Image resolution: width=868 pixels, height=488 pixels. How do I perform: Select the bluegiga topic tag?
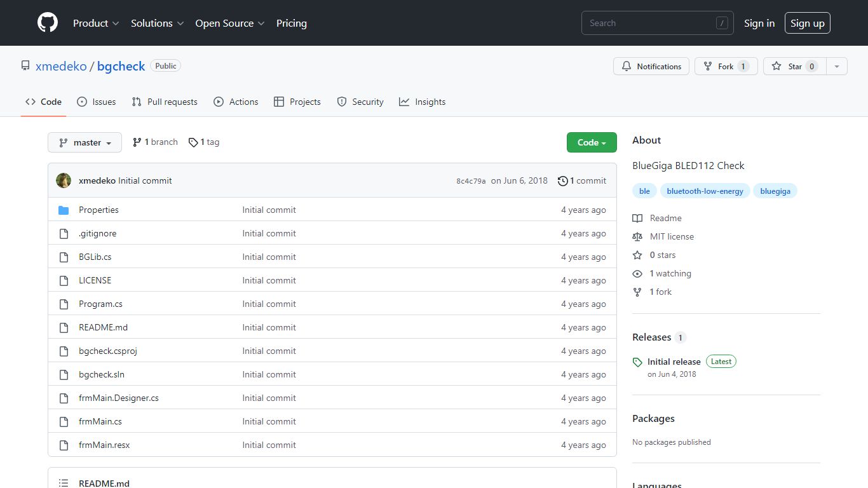click(x=775, y=191)
